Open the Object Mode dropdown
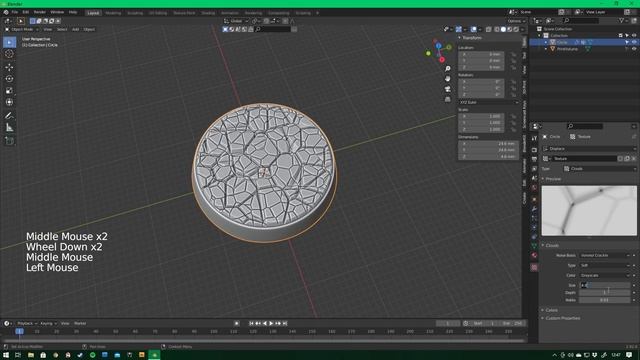Image resolution: width=640 pixels, height=360 pixels. (x=22, y=29)
